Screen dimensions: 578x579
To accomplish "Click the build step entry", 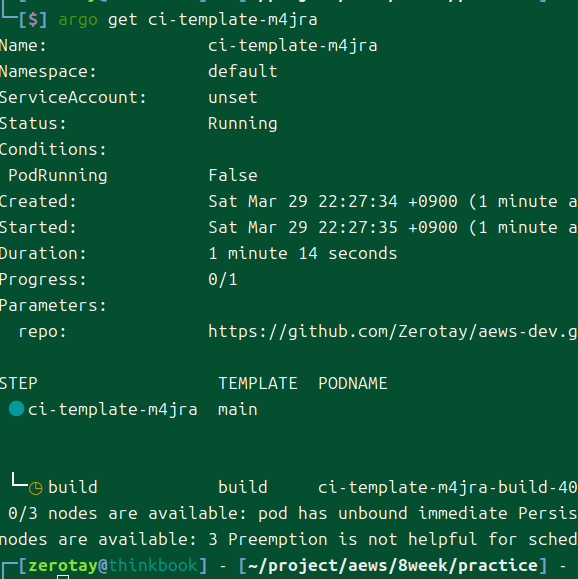I will [73, 487].
